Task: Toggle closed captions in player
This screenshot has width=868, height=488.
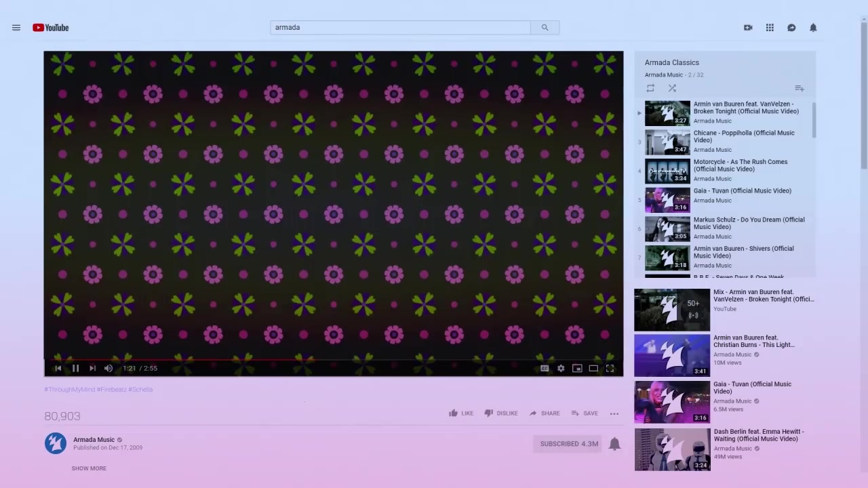Action: pyautogui.click(x=545, y=368)
